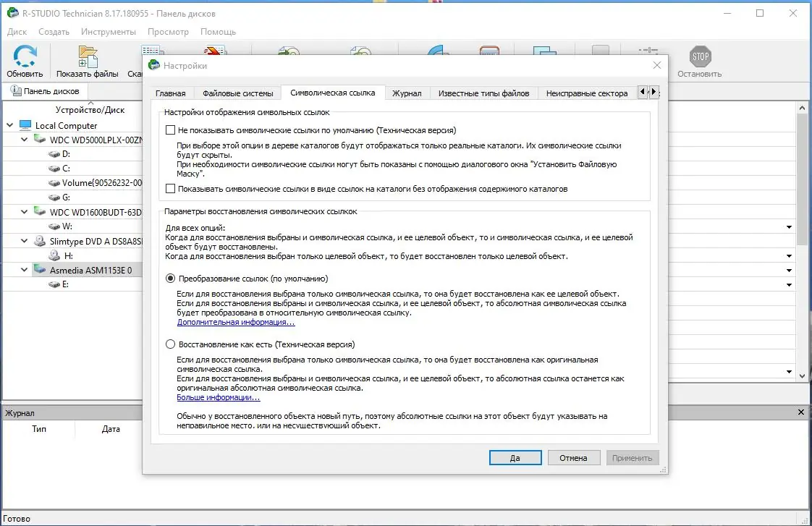Click the Asmedia ASM1153E device icon
Screen dimensions: 812x526
point(40,269)
